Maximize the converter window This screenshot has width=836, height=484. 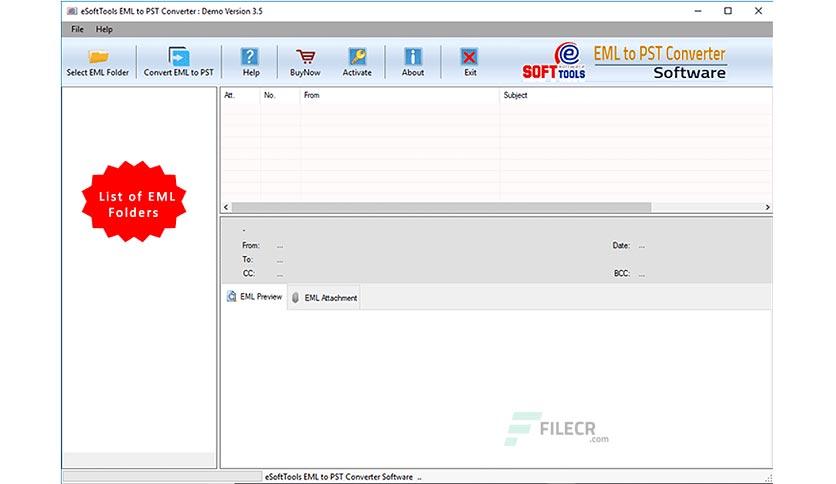click(728, 11)
